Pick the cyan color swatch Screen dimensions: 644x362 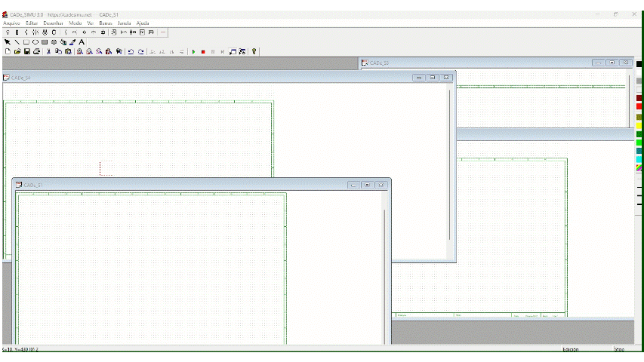639,159
